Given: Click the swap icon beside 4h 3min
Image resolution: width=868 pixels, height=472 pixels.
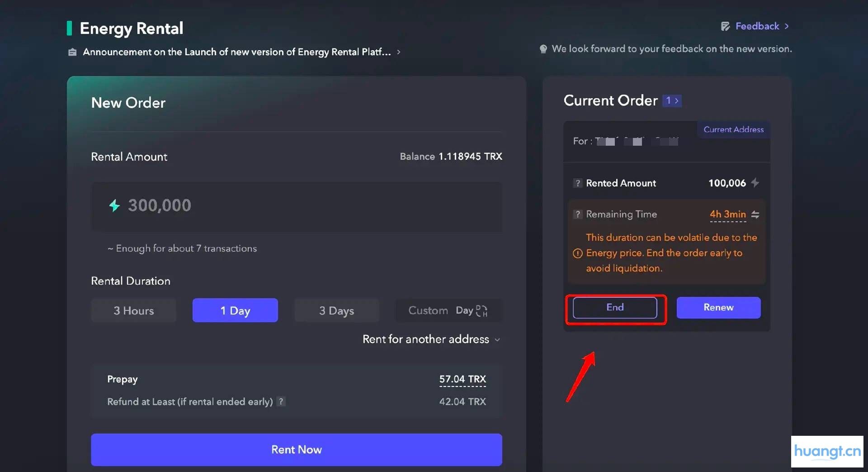Looking at the screenshot, I should [x=755, y=215].
